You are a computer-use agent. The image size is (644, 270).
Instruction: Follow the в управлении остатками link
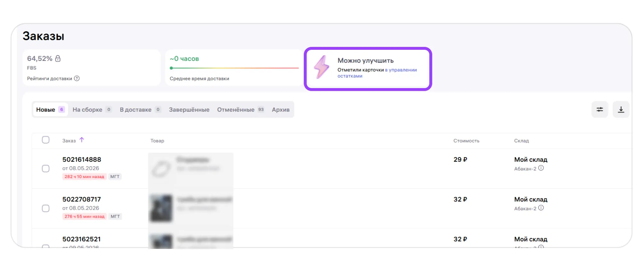coord(377,73)
